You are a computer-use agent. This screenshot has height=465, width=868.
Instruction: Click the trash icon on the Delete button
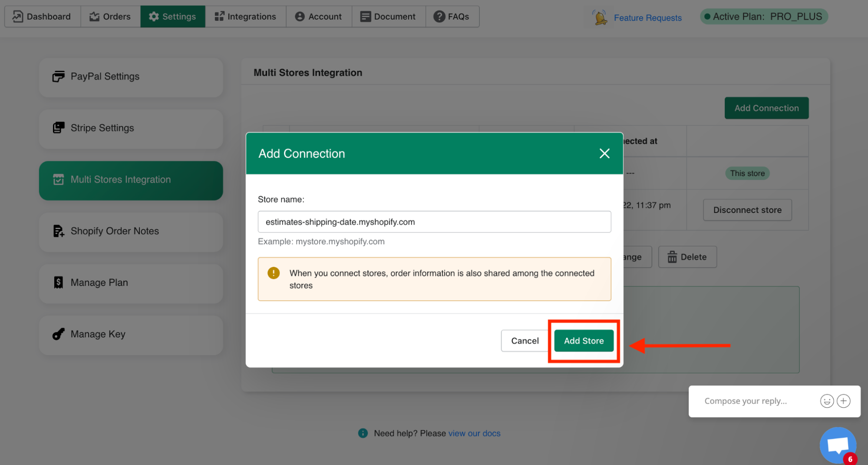tap(672, 257)
